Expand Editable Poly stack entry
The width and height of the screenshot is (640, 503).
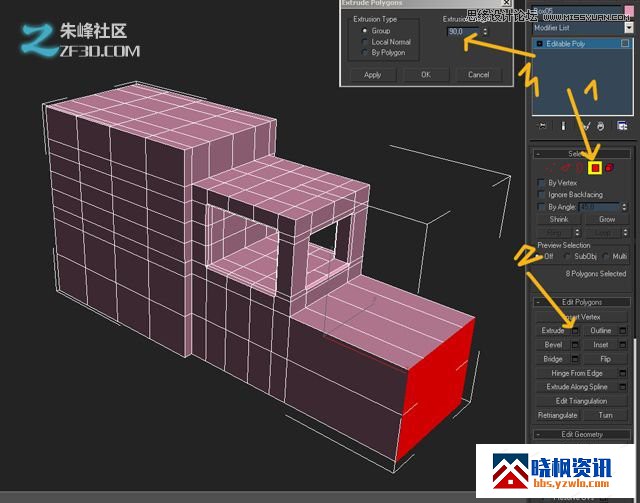[x=539, y=43]
